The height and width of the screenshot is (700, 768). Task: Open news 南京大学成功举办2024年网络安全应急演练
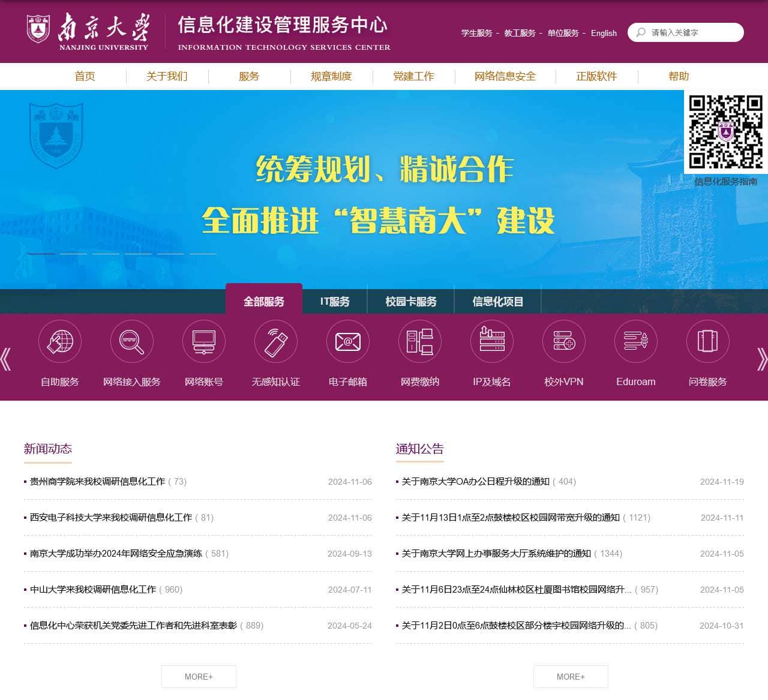[116, 553]
